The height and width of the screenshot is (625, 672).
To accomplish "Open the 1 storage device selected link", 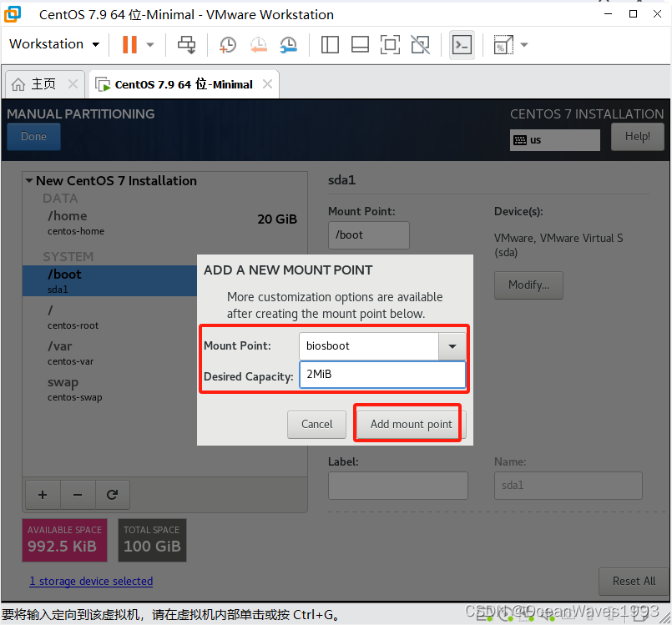I will coord(91,582).
